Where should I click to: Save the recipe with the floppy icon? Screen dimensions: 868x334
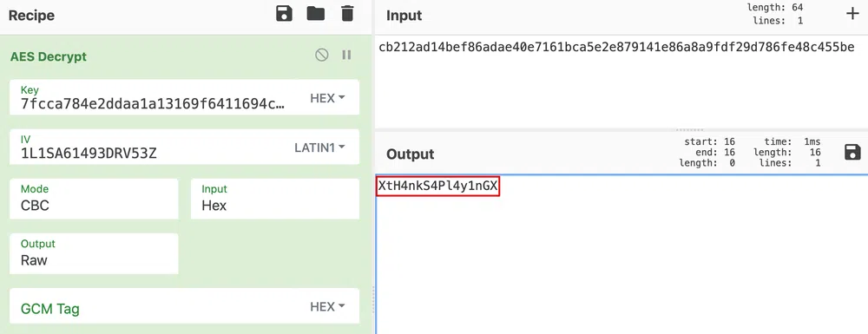click(284, 14)
